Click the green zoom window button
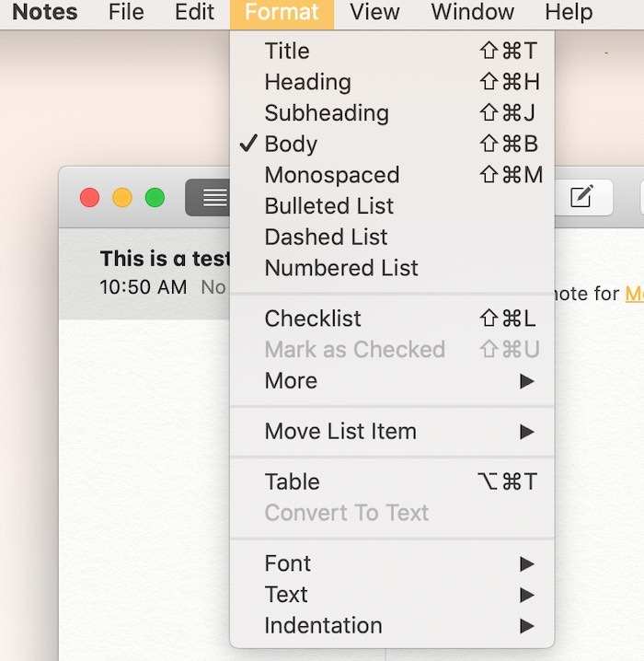This screenshot has height=661, width=644. (x=155, y=197)
